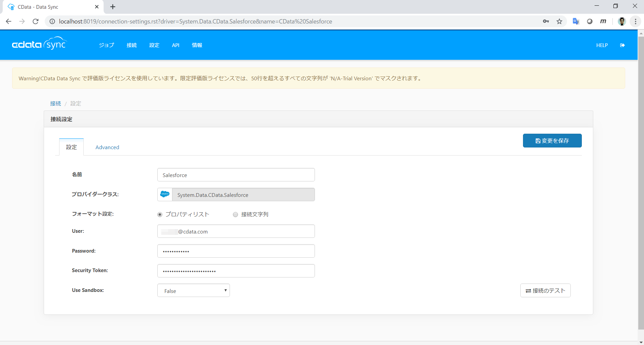This screenshot has width=644, height=345.
Task: Click the browser back arrow
Action: [8, 21]
